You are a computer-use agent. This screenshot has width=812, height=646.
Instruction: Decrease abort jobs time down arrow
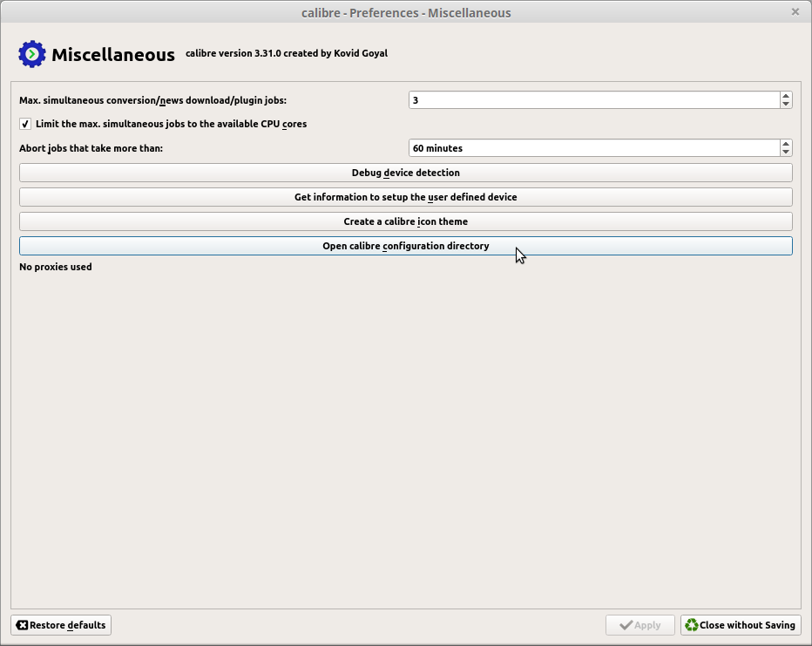(786, 152)
